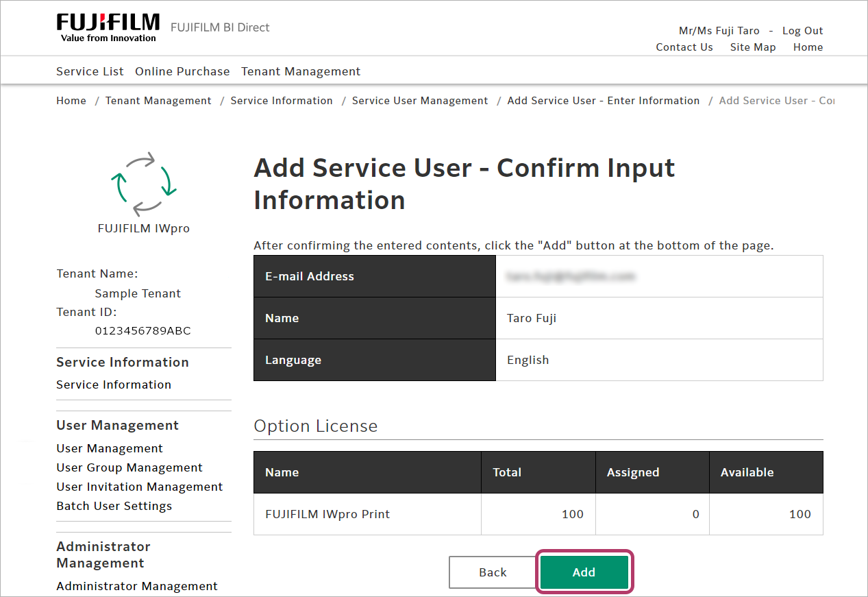Click Home in the breadcrumb trail
The width and height of the screenshot is (868, 597).
click(71, 101)
